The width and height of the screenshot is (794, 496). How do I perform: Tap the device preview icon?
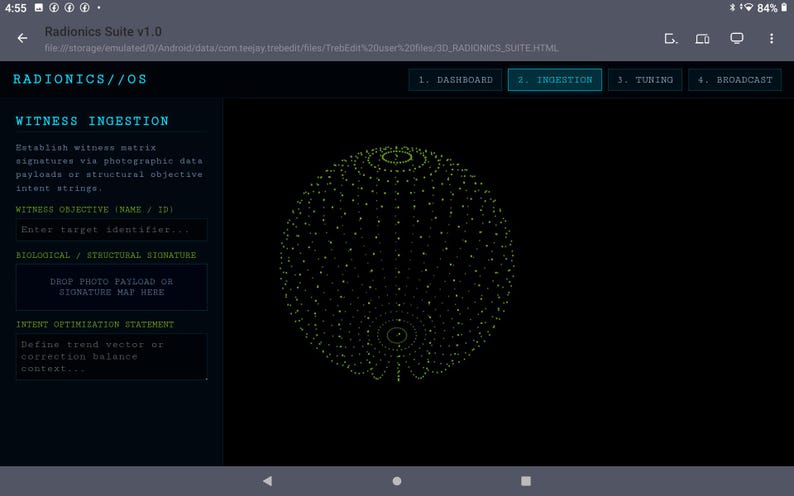[x=702, y=38]
